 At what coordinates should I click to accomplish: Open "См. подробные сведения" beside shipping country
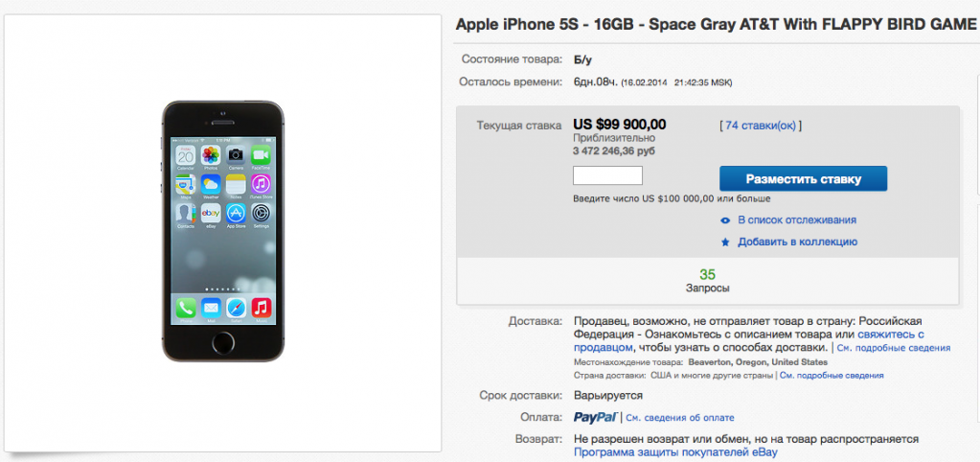tap(832, 376)
